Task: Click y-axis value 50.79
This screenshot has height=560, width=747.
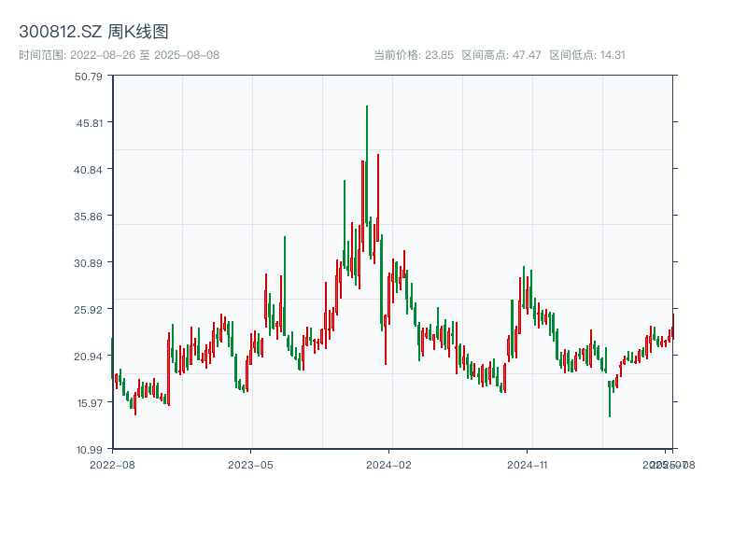Action: [x=88, y=77]
